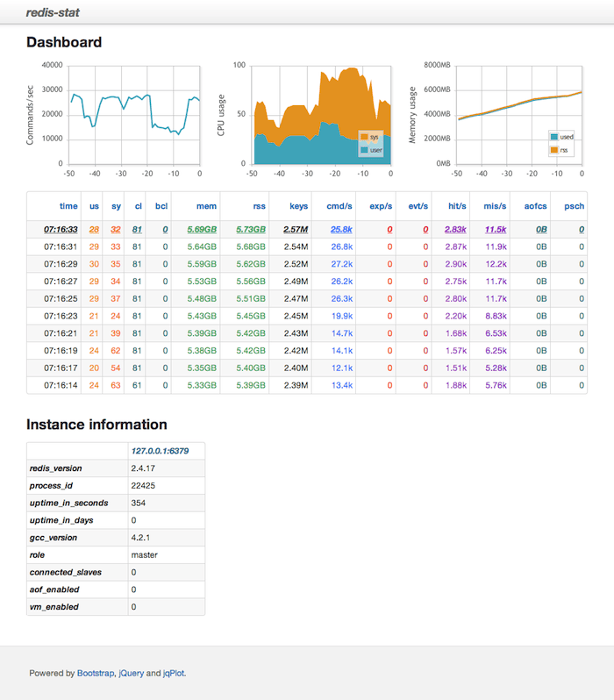The height and width of the screenshot is (700, 614).
Task: Click the keys column header
Action: click(x=298, y=206)
